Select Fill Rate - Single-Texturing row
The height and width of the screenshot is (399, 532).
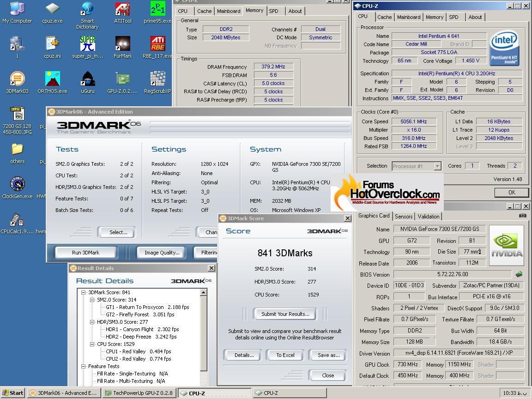pos(133,374)
